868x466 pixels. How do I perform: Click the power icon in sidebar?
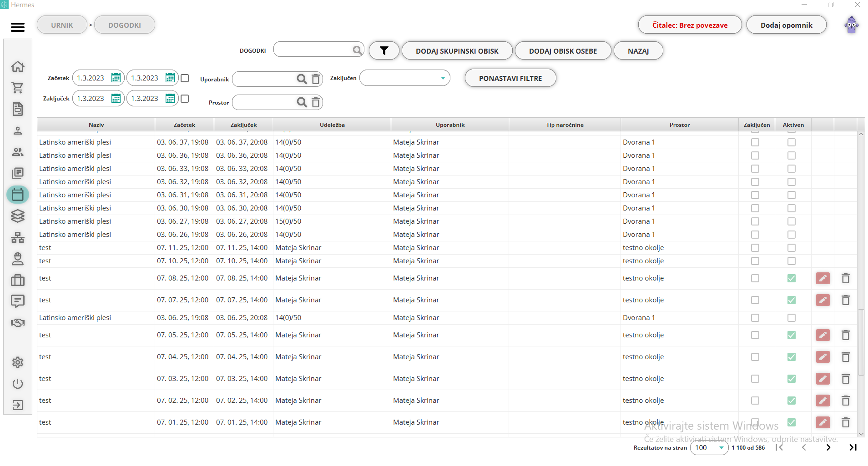(x=18, y=384)
